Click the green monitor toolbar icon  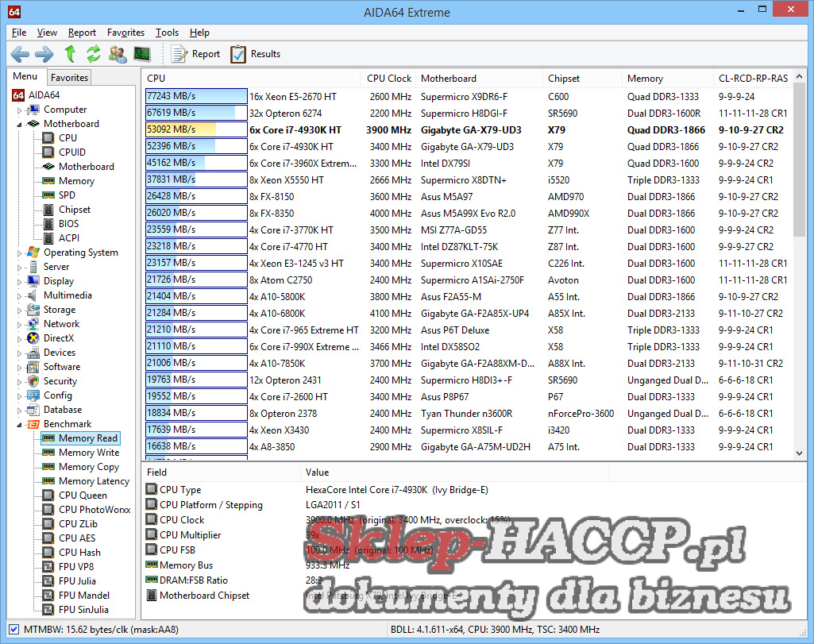(141, 53)
